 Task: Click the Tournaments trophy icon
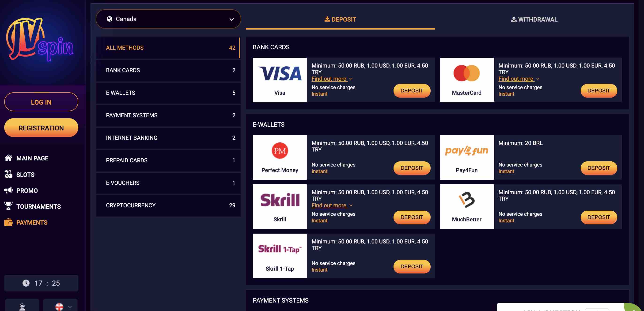(8, 206)
